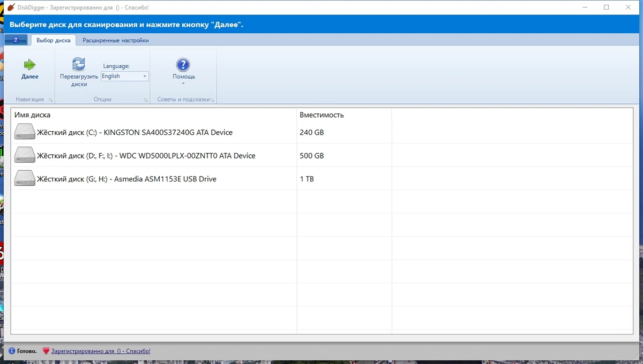643x364 pixels.
Task: Click the blue Помощь question mark icon
Action: pos(183,65)
